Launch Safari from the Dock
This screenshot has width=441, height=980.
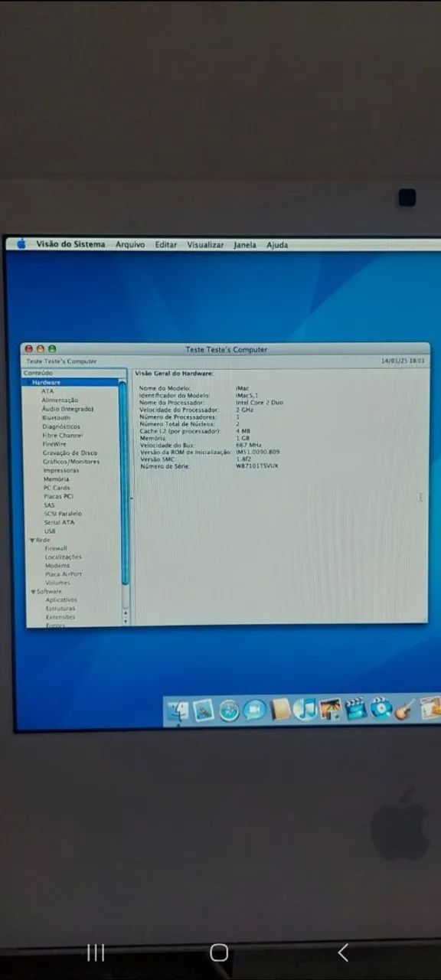pyautogui.click(x=229, y=711)
